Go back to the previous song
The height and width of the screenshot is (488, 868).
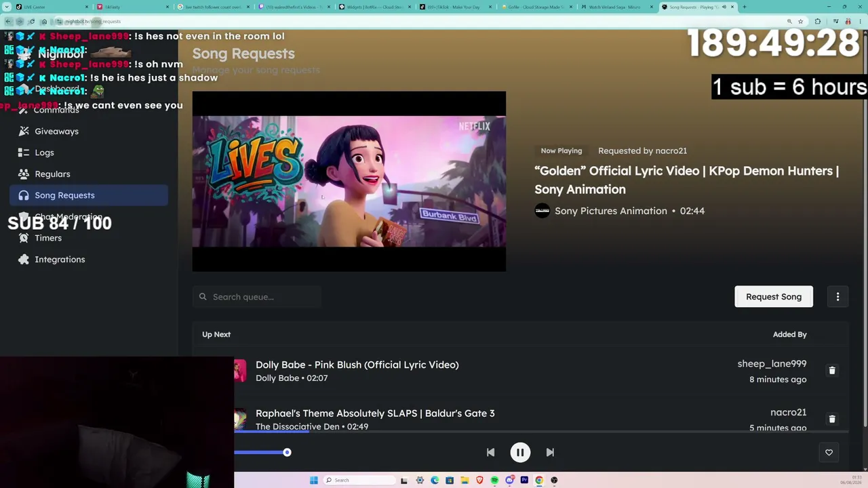490,452
